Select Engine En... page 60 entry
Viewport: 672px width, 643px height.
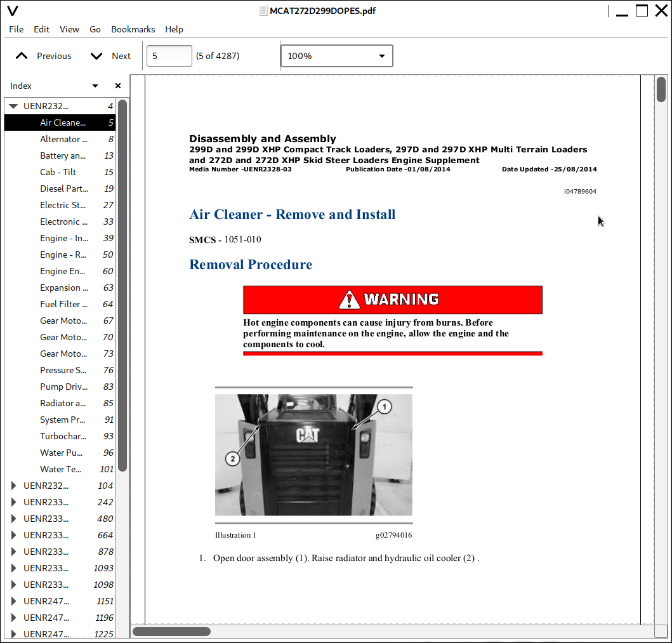pos(60,271)
